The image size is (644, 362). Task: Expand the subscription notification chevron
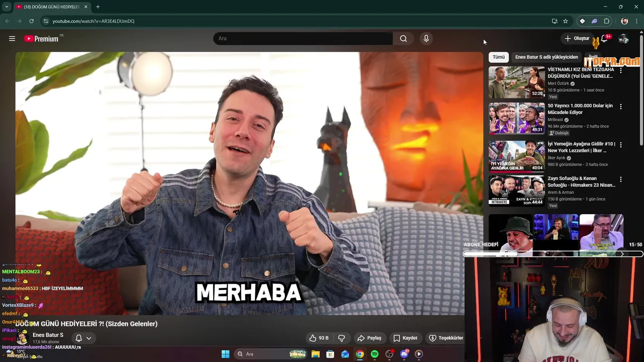click(x=89, y=338)
